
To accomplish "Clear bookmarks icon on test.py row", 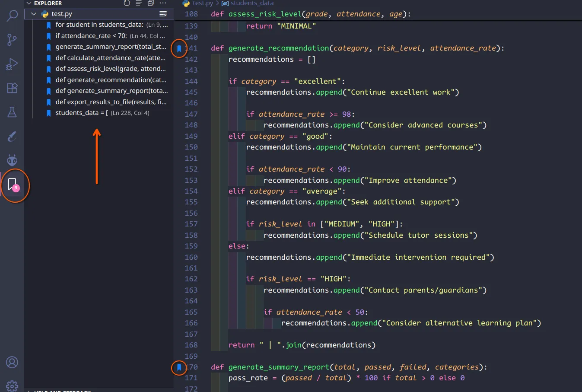I will coord(163,14).
